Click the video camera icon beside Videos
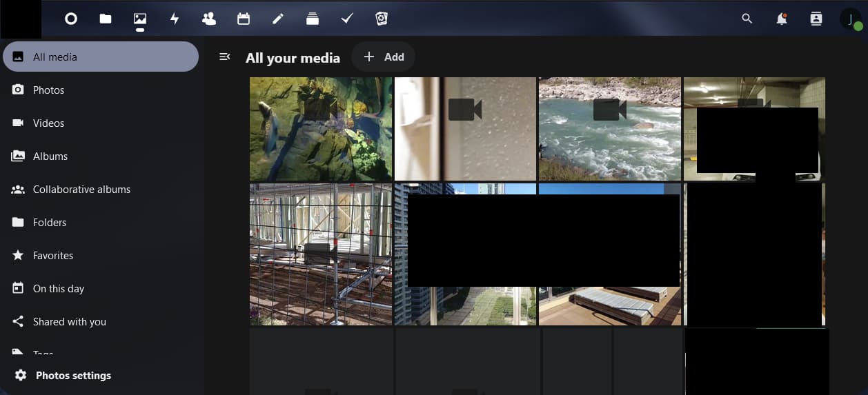The image size is (868, 395). point(18,123)
